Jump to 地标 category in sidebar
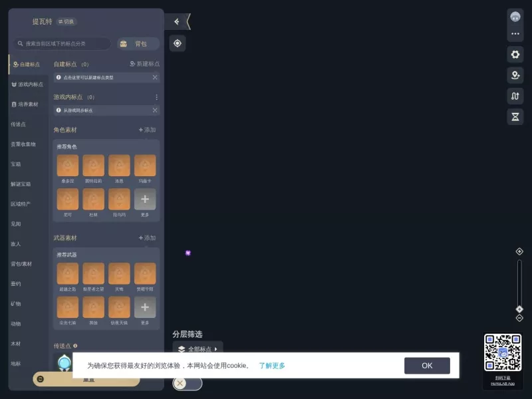 click(x=15, y=364)
